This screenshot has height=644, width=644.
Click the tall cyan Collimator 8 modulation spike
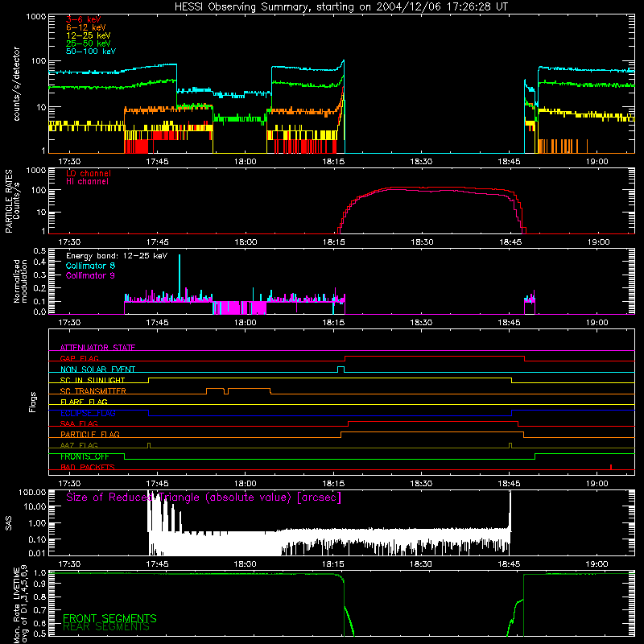(x=180, y=275)
